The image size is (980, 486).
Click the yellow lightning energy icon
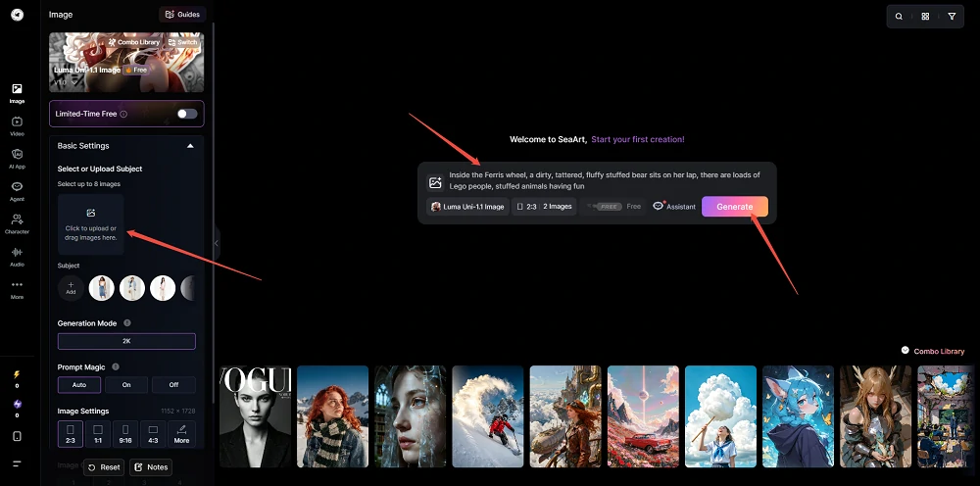coord(17,375)
